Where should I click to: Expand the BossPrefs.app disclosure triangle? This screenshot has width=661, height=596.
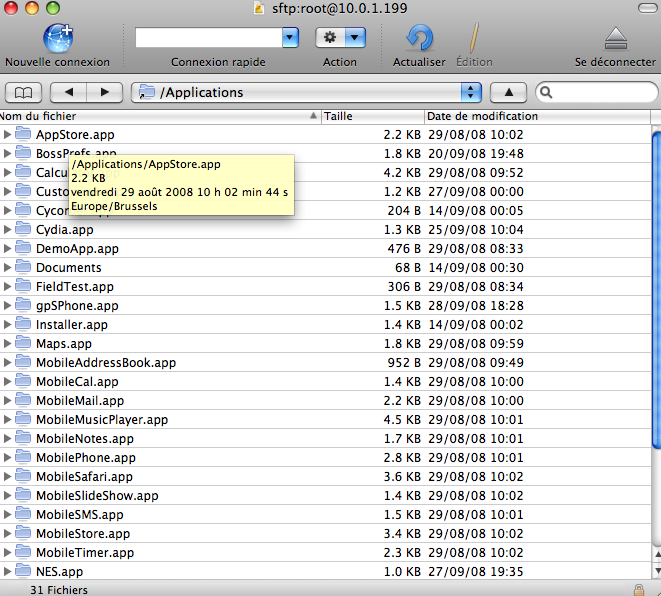[7, 153]
